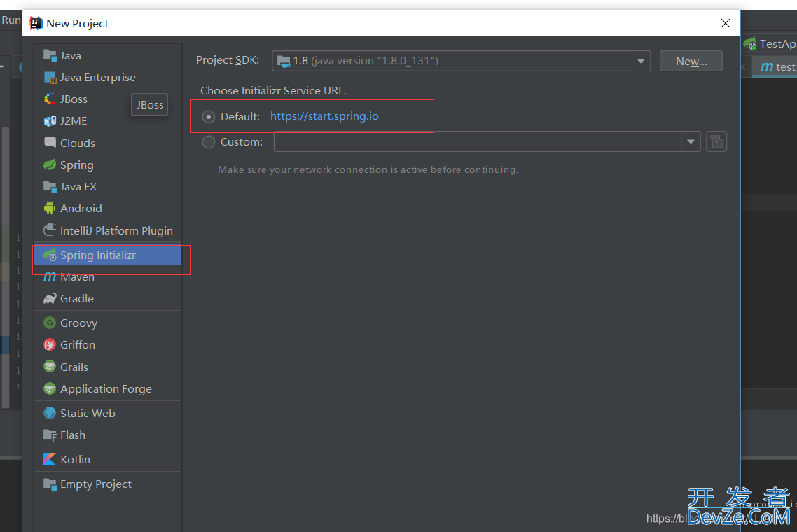Click the Spring Initializr icon
Screen dimensions: 797x532
50,255
